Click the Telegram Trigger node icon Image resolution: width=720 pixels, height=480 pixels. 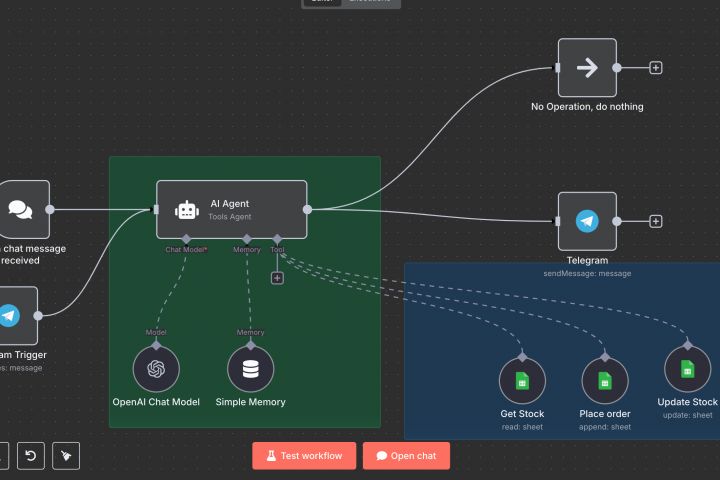pos(9,316)
